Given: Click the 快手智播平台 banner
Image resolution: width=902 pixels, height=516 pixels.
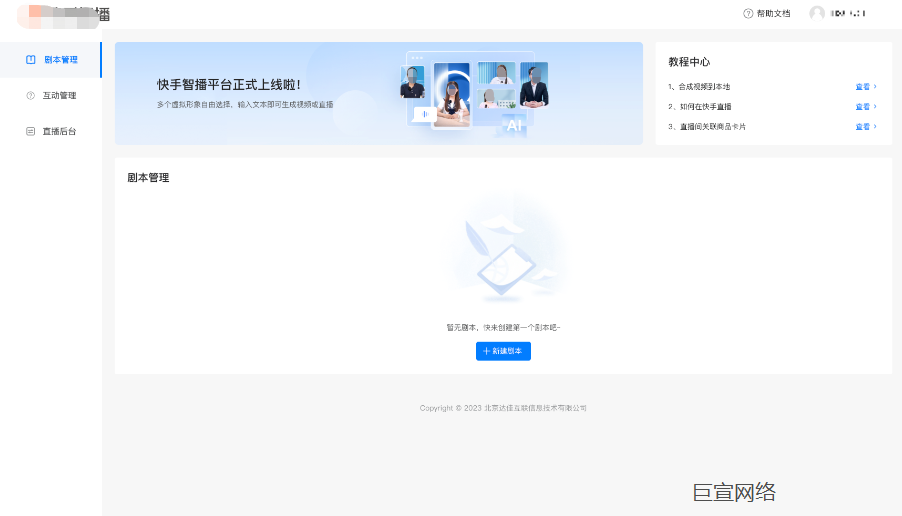Looking at the screenshot, I should 379,93.
